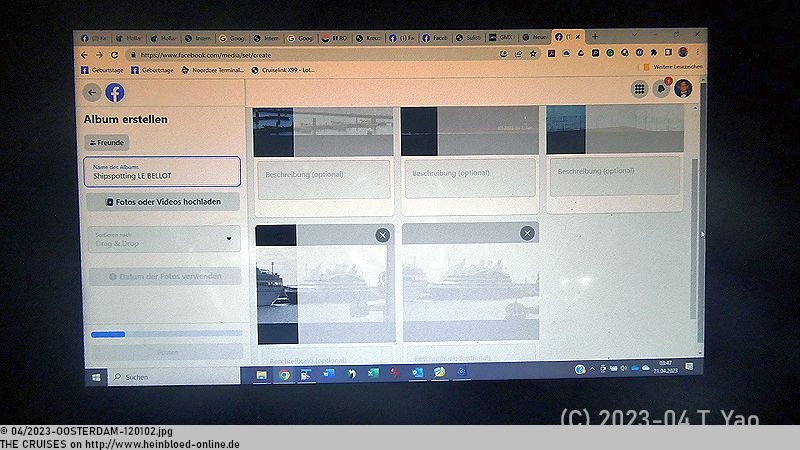Close the active Facebook tab
This screenshot has height=450, width=800.
[x=578, y=37]
